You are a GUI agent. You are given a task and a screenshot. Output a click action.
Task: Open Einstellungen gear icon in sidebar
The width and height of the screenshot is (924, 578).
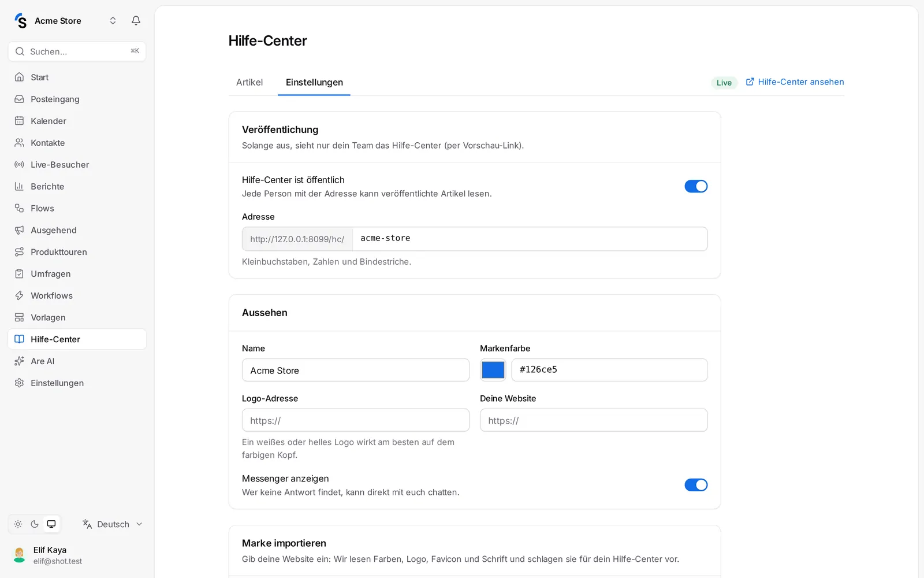pos(19,383)
